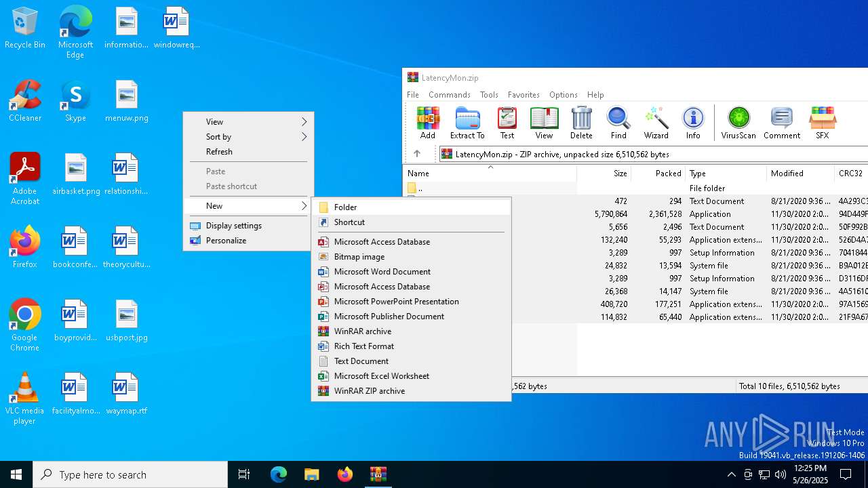Click the Add toolbar icon in WinRAR

point(428,123)
